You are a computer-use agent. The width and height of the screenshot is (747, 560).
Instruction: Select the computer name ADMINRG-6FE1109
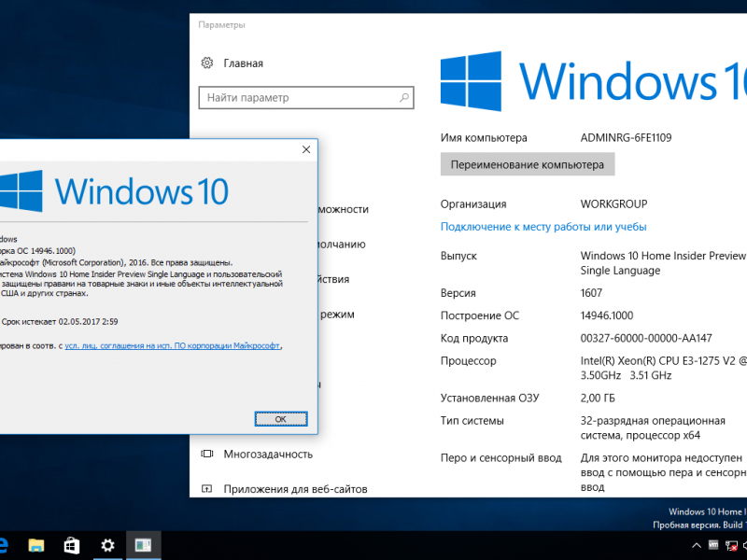626,138
